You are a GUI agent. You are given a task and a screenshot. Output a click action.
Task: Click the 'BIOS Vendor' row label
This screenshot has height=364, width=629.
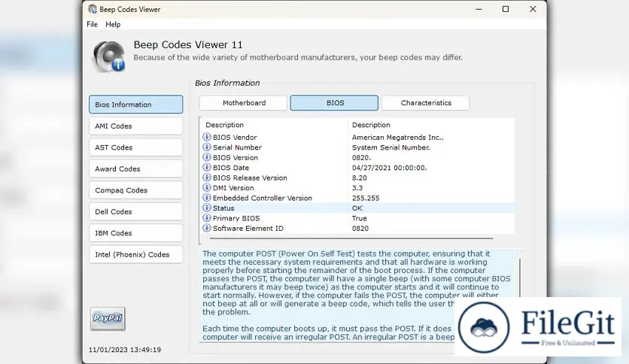235,137
